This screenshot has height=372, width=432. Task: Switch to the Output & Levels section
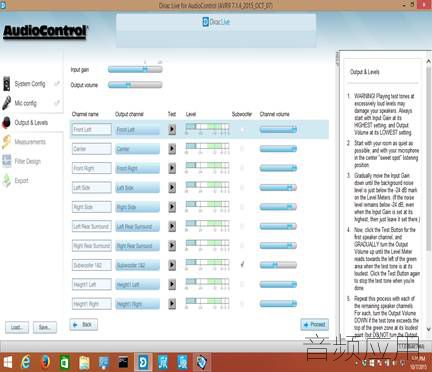(x=31, y=123)
